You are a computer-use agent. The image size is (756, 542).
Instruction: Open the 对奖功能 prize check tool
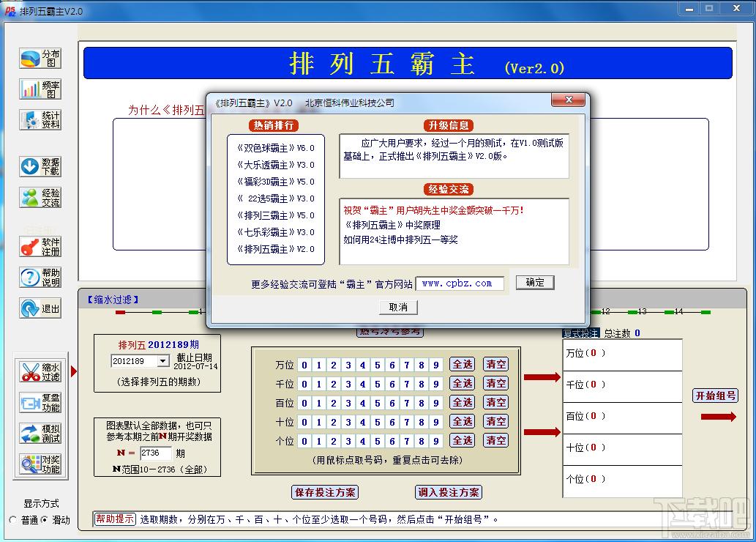coord(40,464)
